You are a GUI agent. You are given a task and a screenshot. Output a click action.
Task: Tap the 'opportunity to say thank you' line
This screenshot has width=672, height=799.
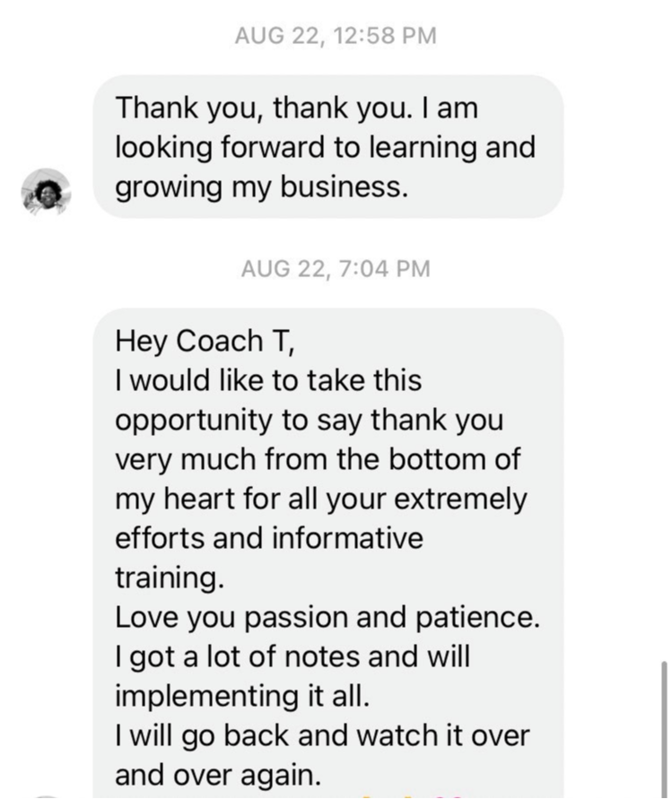pyautogui.click(x=309, y=421)
